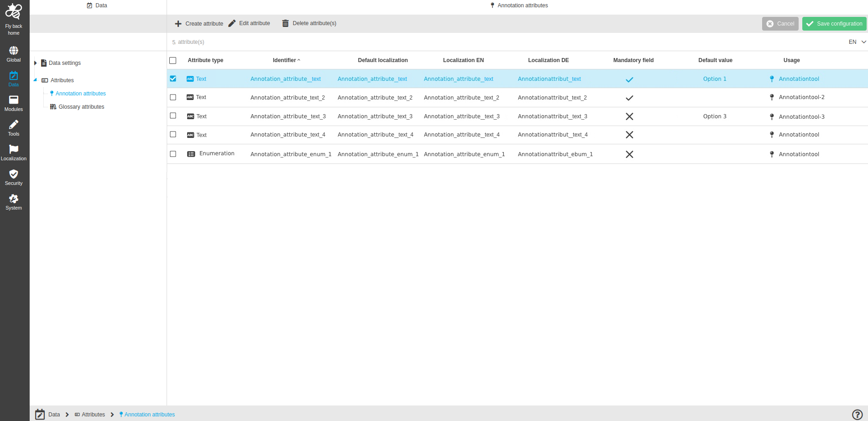The width and height of the screenshot is (868, 421).
Task: Click Attributes in the bottom breadcrumb
Action: coord(93,415)
